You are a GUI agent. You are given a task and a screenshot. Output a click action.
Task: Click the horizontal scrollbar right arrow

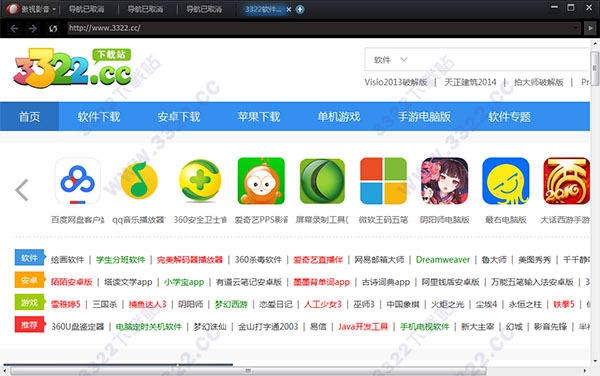[585, 371]
